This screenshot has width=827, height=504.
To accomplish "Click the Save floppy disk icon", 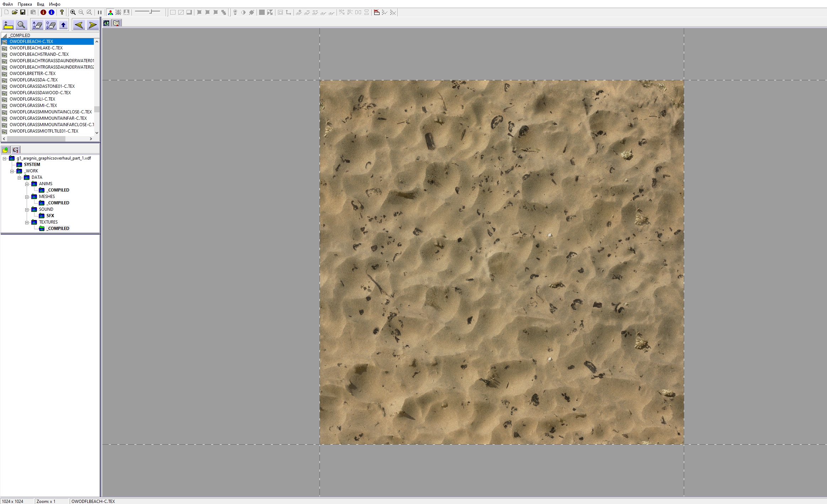I will coord(23,12).
